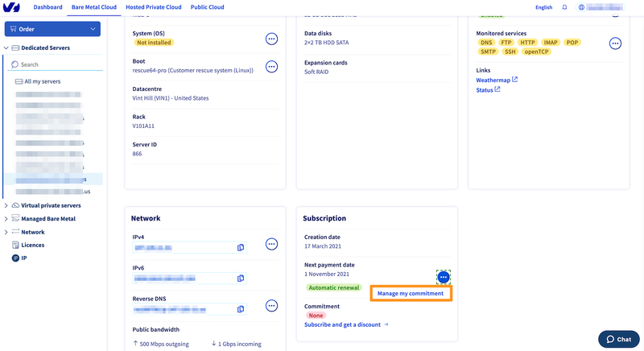Open Monitored services ellipsis menu
This screenshot has height=351, width=644.
tap(615, 43)
